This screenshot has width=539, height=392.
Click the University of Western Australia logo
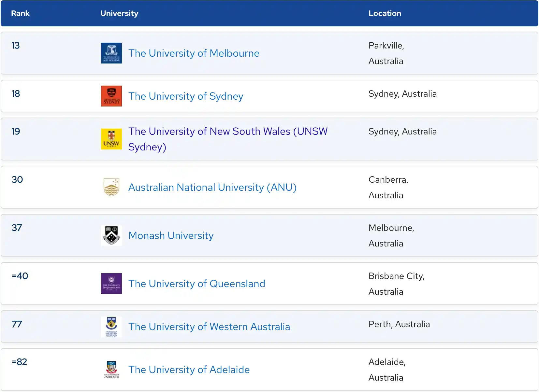[111, 327]
